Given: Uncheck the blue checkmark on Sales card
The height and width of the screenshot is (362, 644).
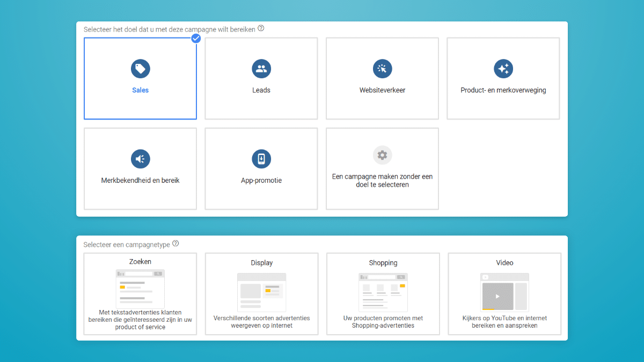Looking at the screenshot, I should [x=196, y=38].
